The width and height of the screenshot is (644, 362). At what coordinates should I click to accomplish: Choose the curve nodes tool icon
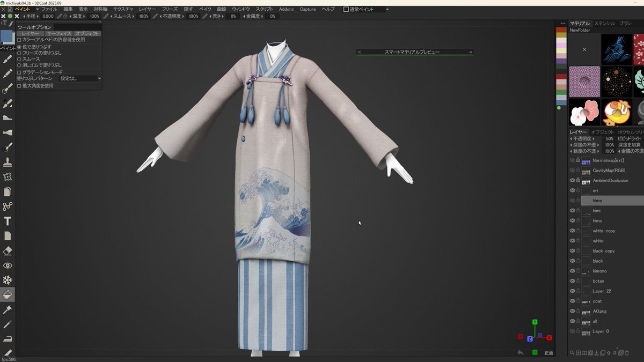(x=8, y=206)
